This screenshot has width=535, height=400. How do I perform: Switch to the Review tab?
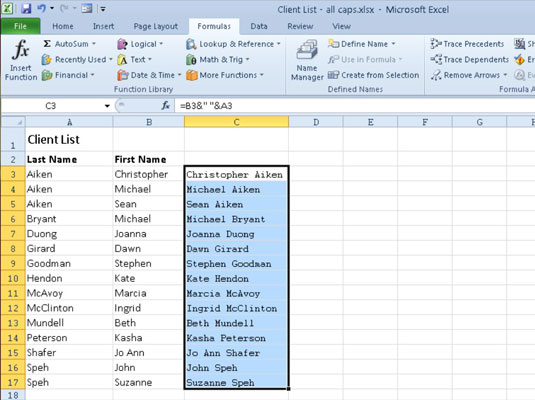pos(300,26)
